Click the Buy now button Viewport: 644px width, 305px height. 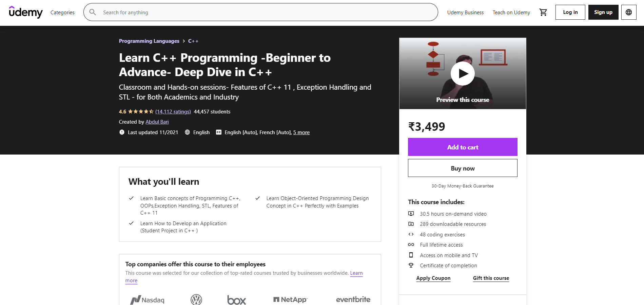463,168
